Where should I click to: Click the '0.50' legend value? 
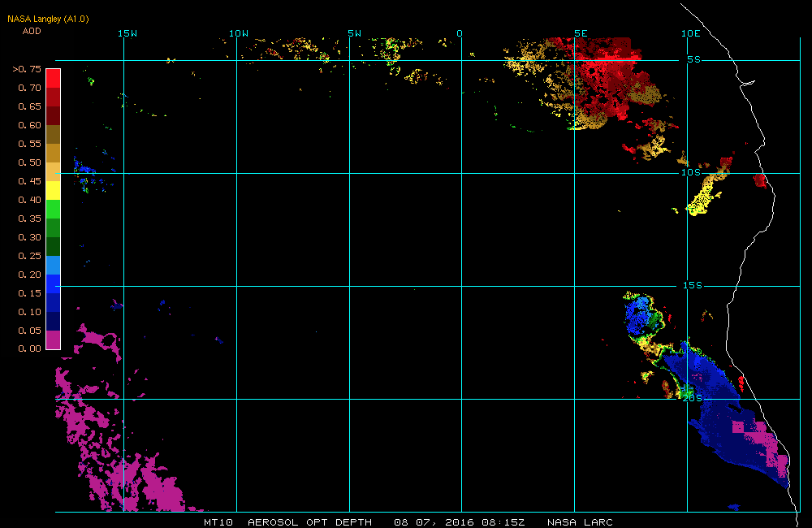[x=29, y=162]
